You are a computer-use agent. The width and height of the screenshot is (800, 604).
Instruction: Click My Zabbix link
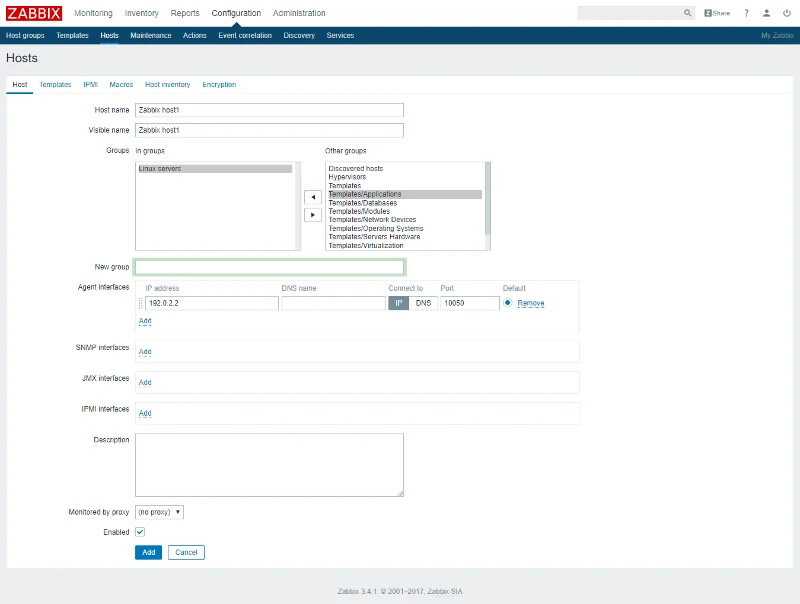[x=777, y=35]
